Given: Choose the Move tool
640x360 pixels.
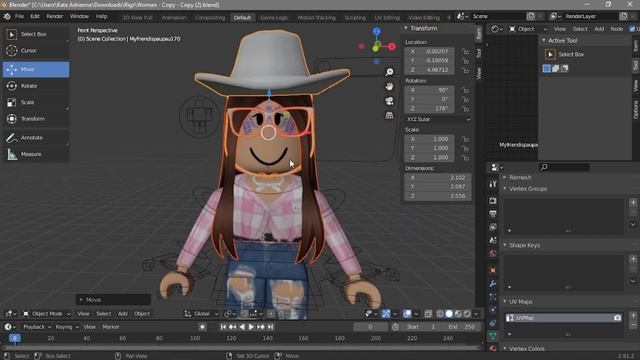Looking at the screenshot, I should pyautogui.click(x=36, y=69).
